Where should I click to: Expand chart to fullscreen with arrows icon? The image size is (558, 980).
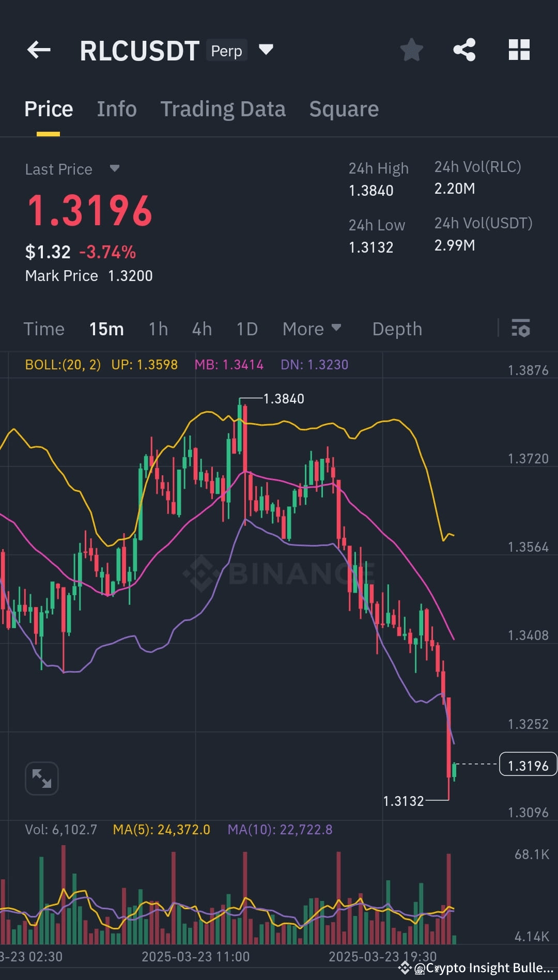[41, 778]
